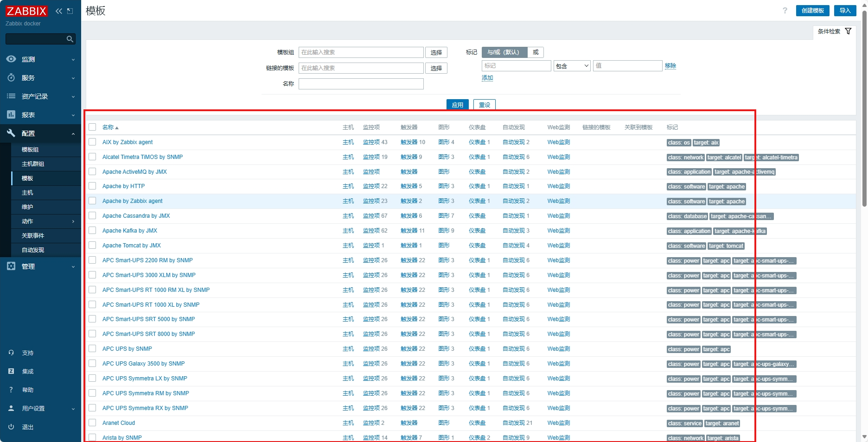Screen dimensions: 868x442
Task: Collapse the 配置 menu chevron
Action: tap(73, 134)
